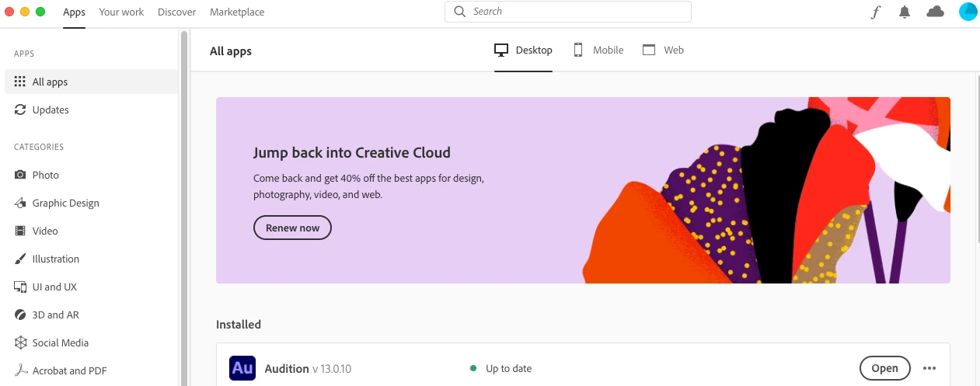Open the Discover tab
The image size is (980, 386).
(177, 12)
